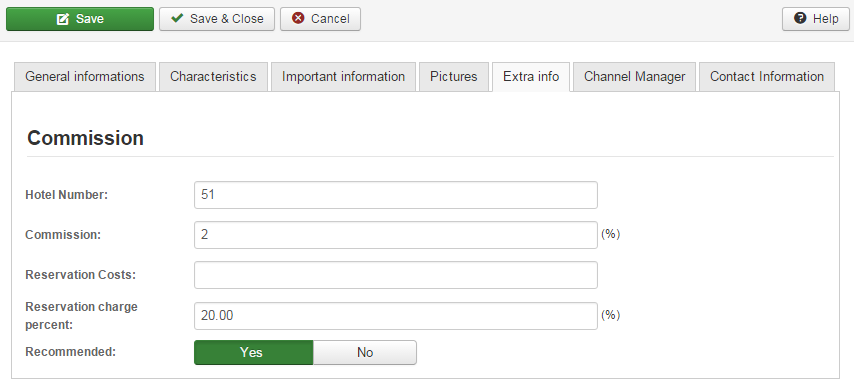Switch to the Characteristics tab
Viewport: 854px width, 386px height.
(213, 77)
